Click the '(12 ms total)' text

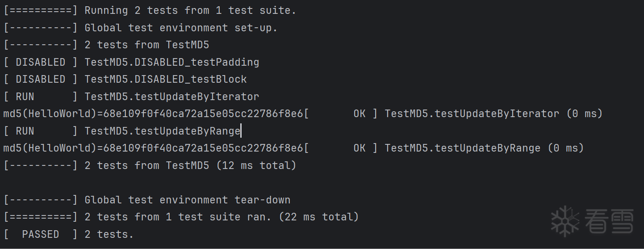pyautogui.click(x=256, y=165)
